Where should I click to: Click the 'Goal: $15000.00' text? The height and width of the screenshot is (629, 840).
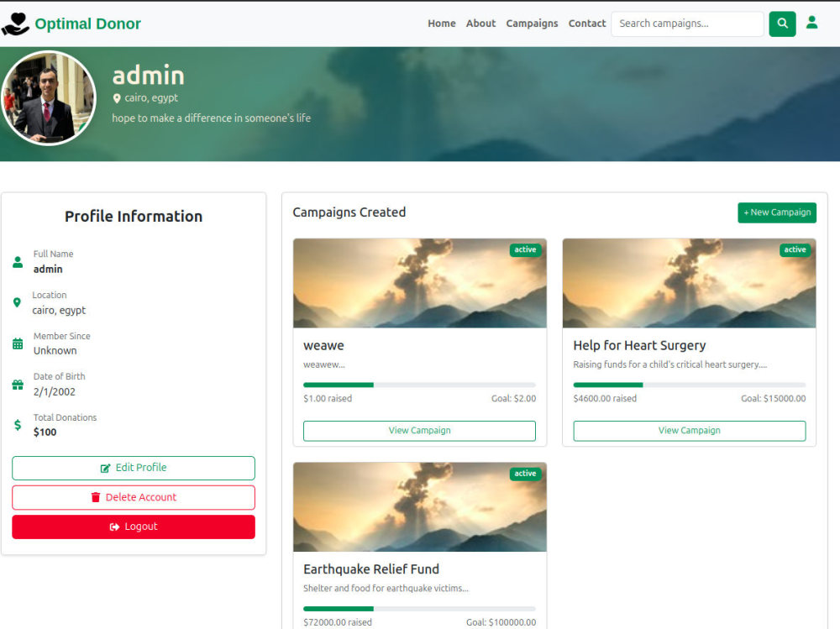coord(773,399)
